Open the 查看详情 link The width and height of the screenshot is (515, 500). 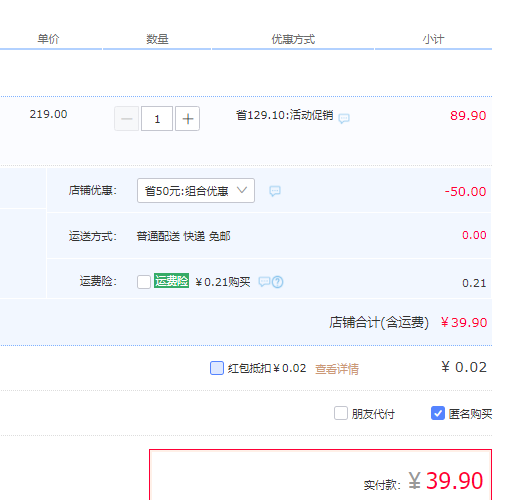pyautogui.click(x=337, y=369)
